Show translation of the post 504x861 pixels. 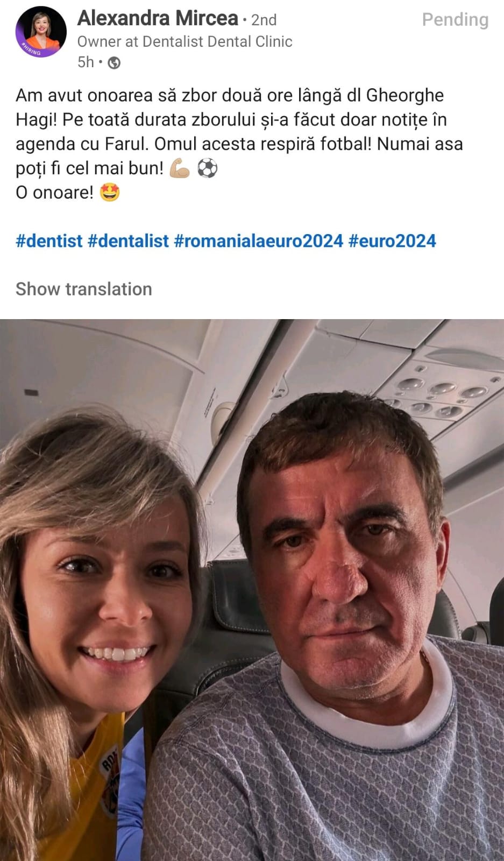(84, 289)
